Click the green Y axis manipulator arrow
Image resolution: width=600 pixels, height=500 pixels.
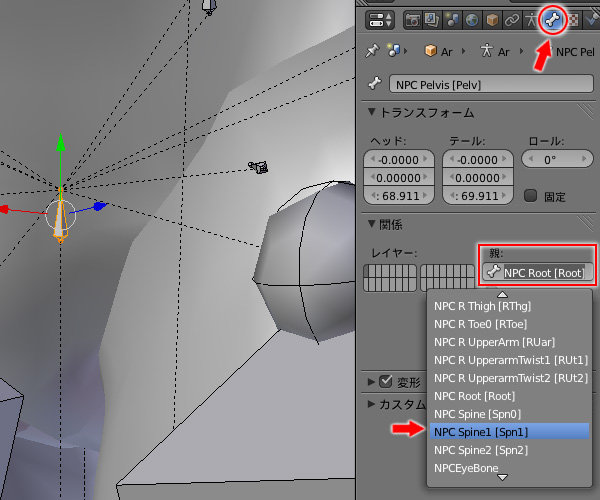(x=60, y=142)
